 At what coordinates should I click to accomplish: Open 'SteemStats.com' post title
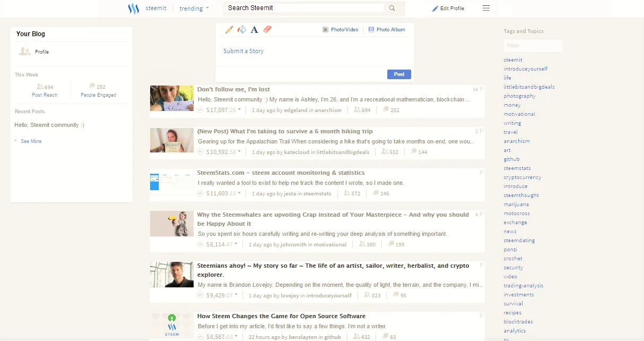point(281,173)
